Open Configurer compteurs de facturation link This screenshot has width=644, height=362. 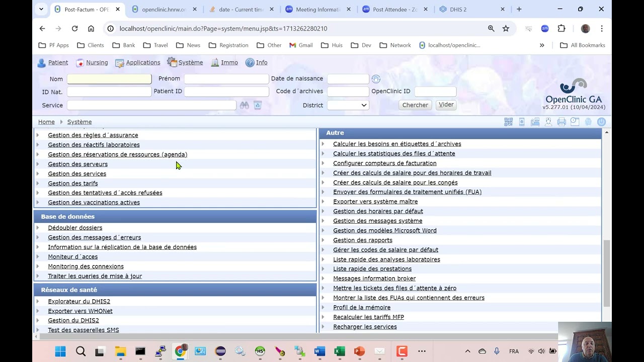pos(385,163)
